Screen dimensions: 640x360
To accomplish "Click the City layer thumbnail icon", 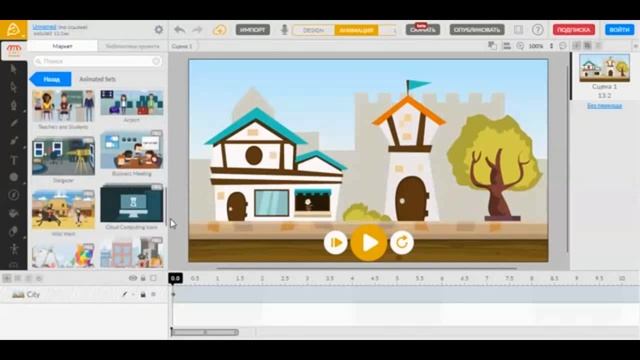I will point(18,294).
